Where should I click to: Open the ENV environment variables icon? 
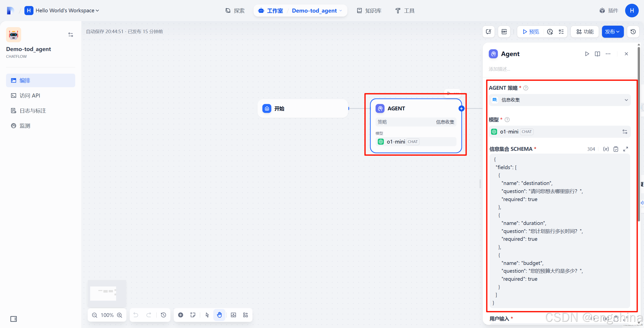tap(504, 32)
